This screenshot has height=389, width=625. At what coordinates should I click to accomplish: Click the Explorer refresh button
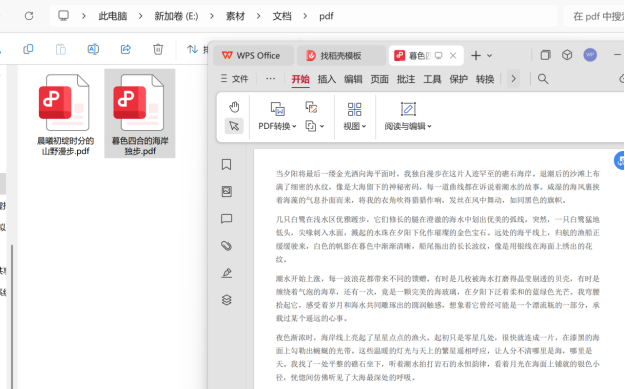[x=29, y=16]
